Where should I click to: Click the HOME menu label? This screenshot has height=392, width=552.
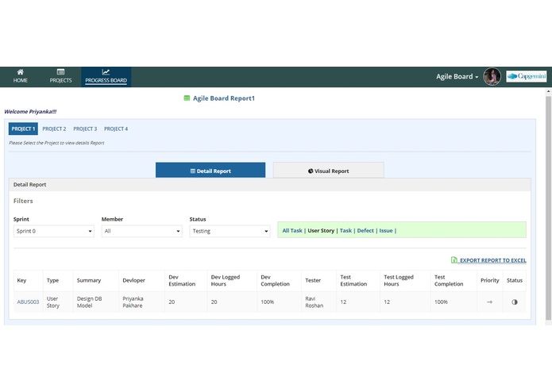[21, 80]
